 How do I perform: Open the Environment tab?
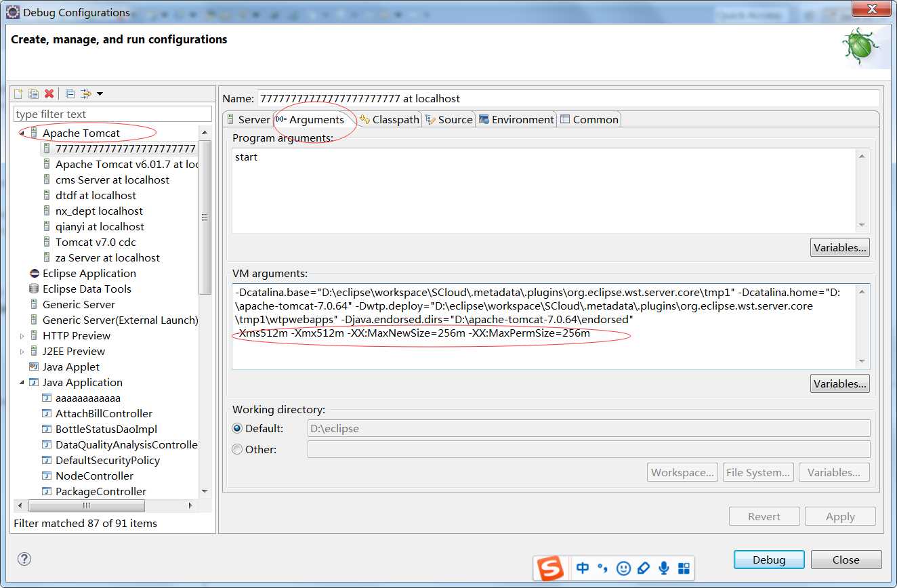pos(516,119)
